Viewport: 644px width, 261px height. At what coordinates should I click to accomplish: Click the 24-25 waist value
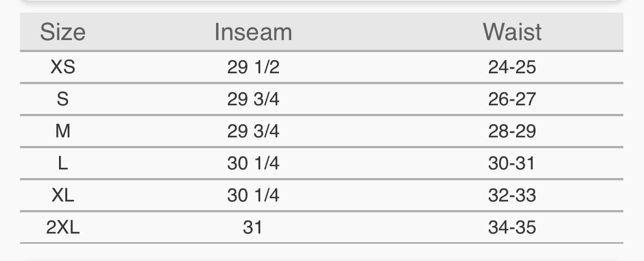[512, 68]
